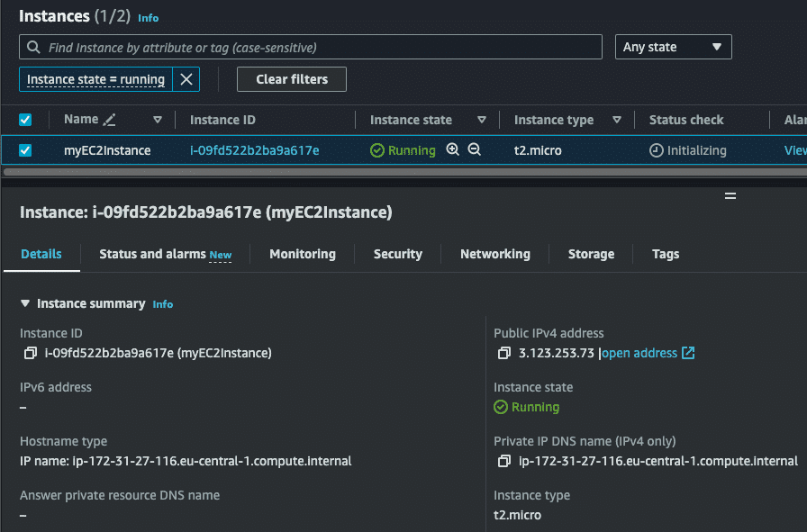Remove the Instance state = running filter

tap(186, 79)
